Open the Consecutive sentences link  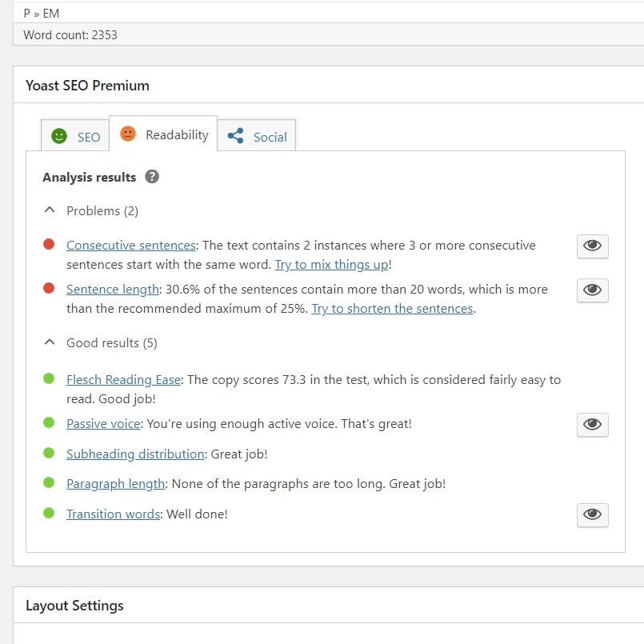pos(131,245)
